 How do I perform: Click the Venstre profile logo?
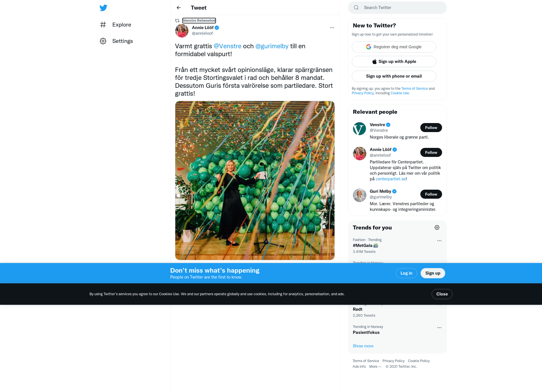tap(360, 129)
